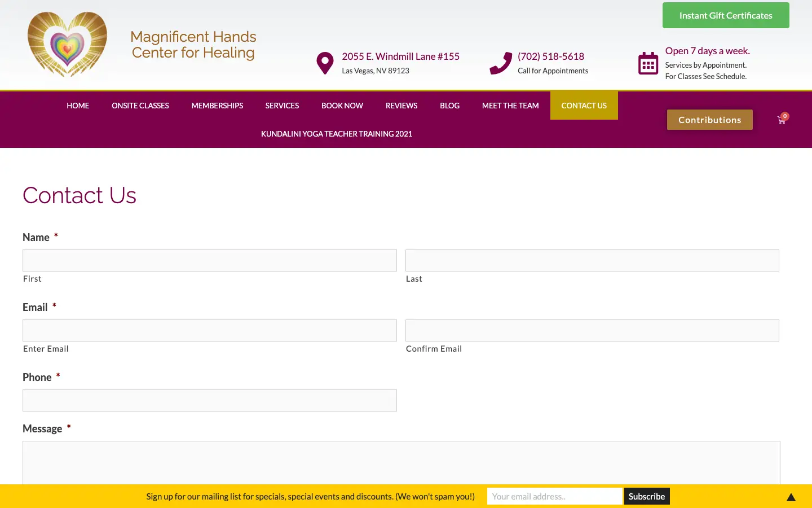812x508 pixels.
Task: Go to the Memberships page
Action: [217, 106]
